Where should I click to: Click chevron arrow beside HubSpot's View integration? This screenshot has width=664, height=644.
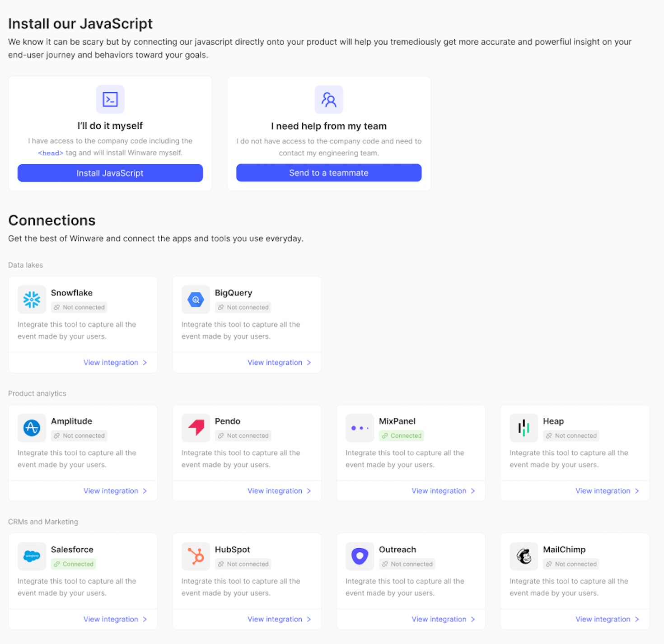309,619
